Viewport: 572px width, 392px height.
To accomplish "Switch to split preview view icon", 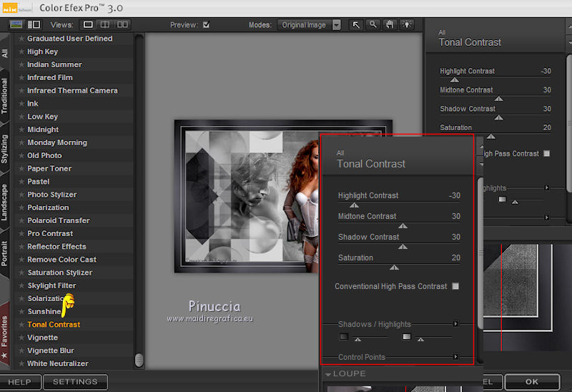I will pos(106,25).
